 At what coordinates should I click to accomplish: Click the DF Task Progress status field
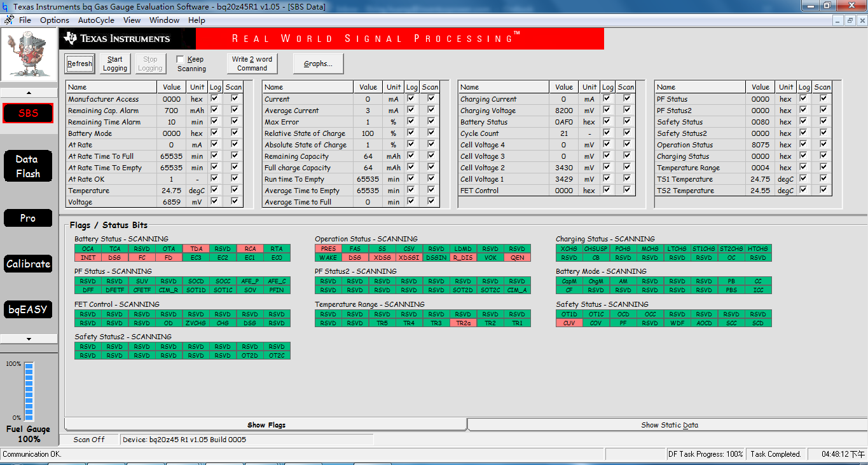coord(706,454)
